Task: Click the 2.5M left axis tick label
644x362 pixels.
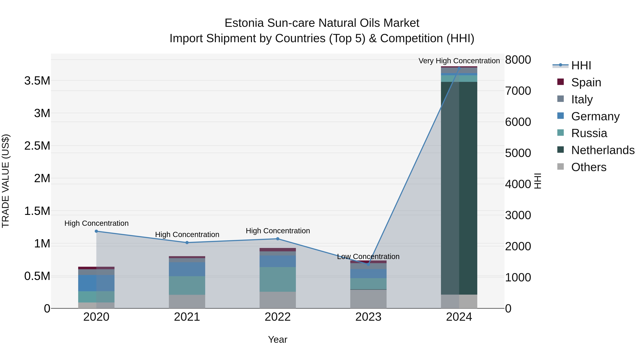Action: tap(37, 146)
